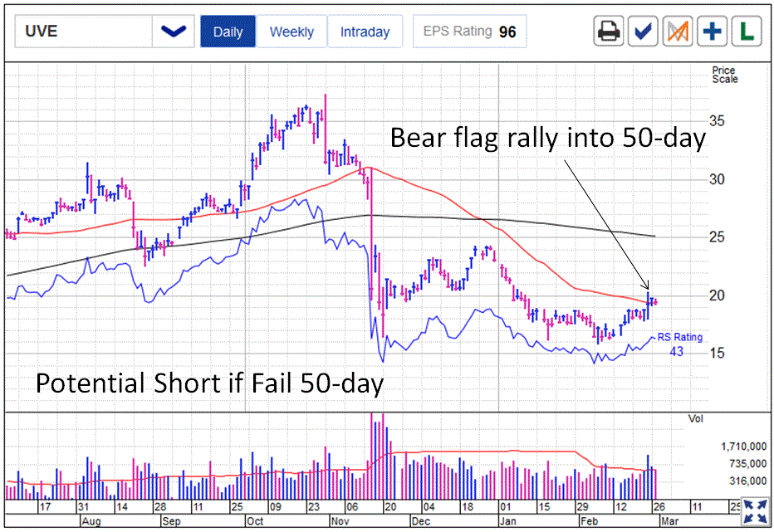Screen dimensions: 774x532
Task: Open the ticker symbol dropdown arrow
Action: point(174,31)
